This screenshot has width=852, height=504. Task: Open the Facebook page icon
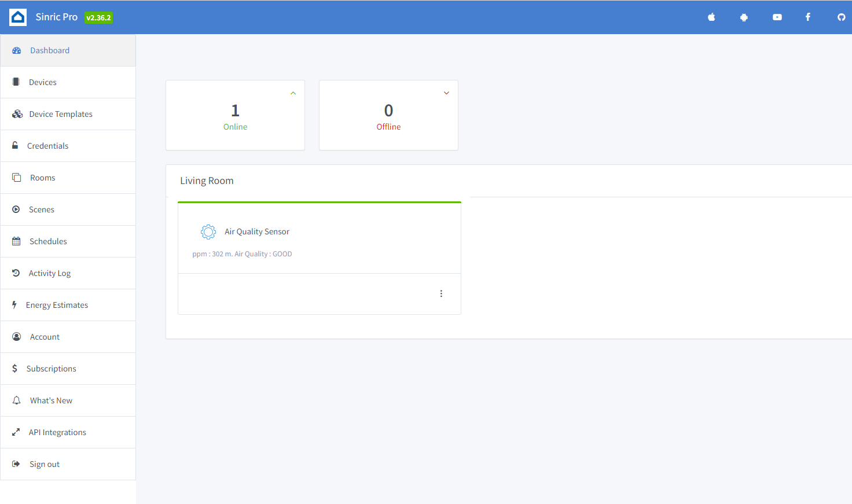pyautogui.click(x=808, y=17)
